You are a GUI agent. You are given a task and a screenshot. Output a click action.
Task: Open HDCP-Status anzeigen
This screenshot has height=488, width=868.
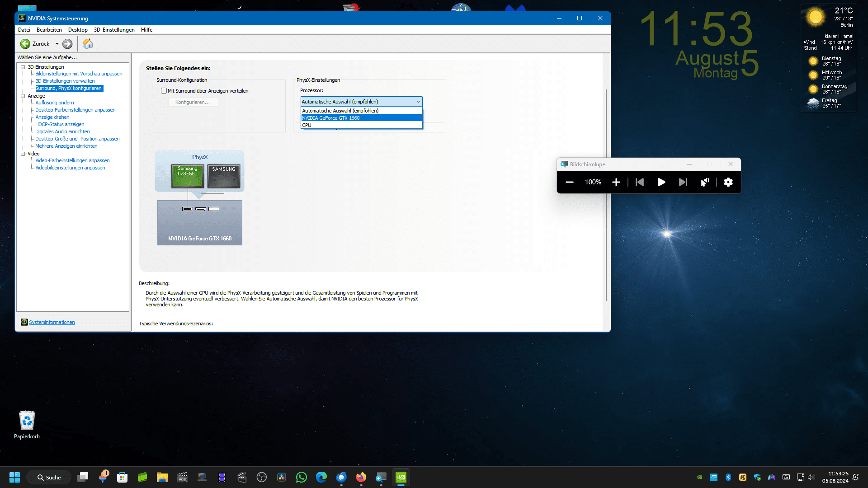(60, 124)
